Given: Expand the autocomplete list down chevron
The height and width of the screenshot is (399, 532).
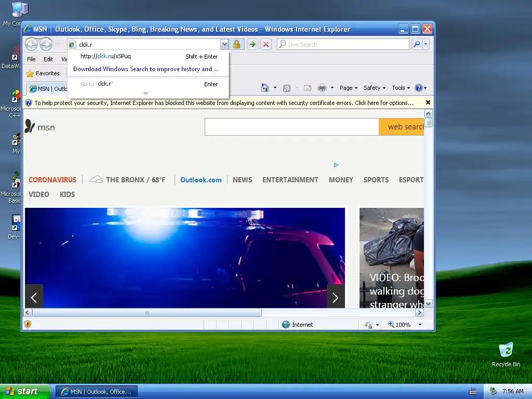Looking at the screenshot, I should (145, 94).
